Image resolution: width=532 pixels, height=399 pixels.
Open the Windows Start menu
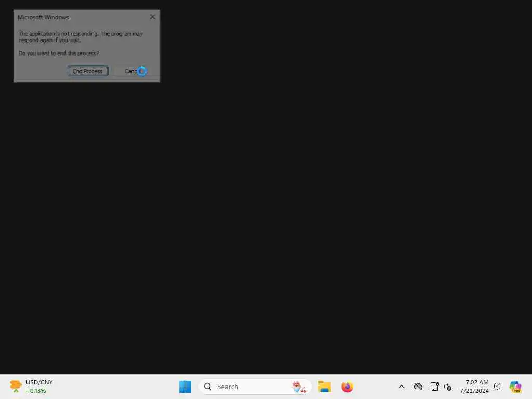click(x=185, y=387)
